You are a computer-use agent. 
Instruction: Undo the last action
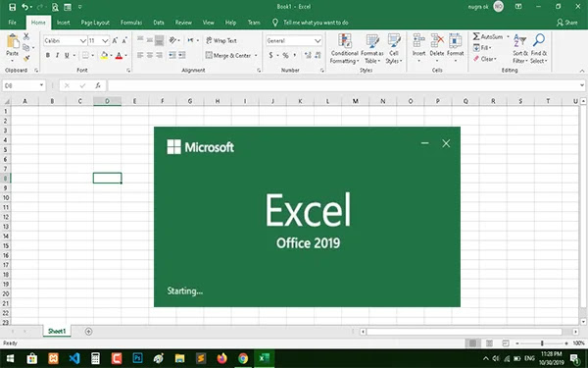[24, 7]
